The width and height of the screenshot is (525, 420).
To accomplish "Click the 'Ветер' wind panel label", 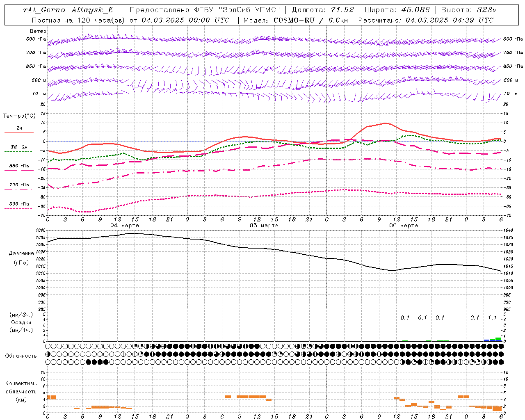I will [38, 31].
